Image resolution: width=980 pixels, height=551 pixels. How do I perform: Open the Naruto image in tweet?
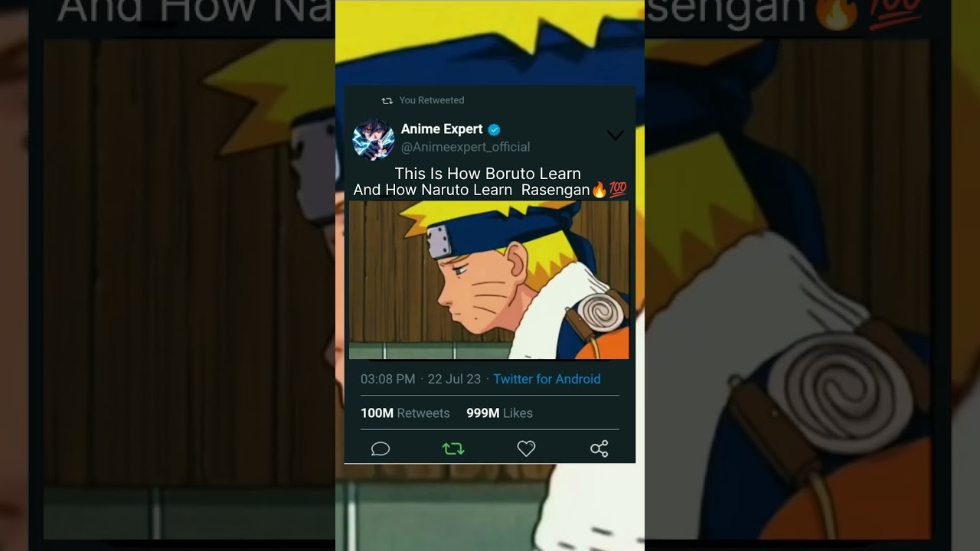coord(488,280)
